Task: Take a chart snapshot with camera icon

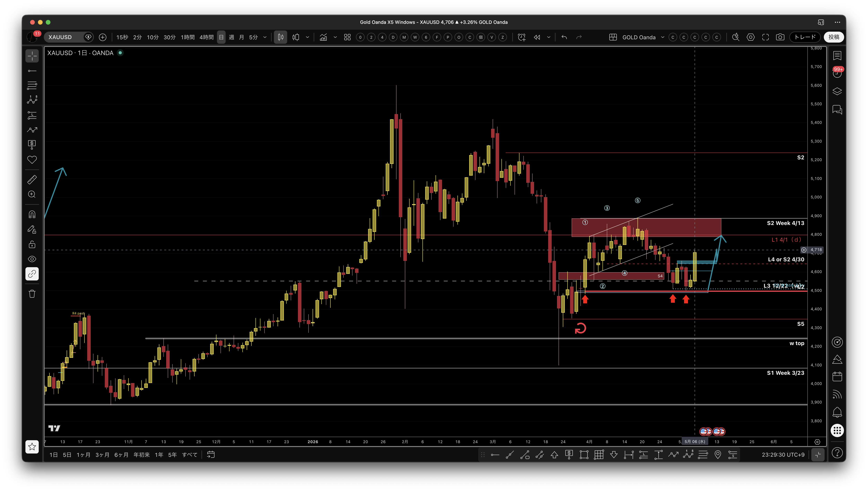Action: pos(780,37)
